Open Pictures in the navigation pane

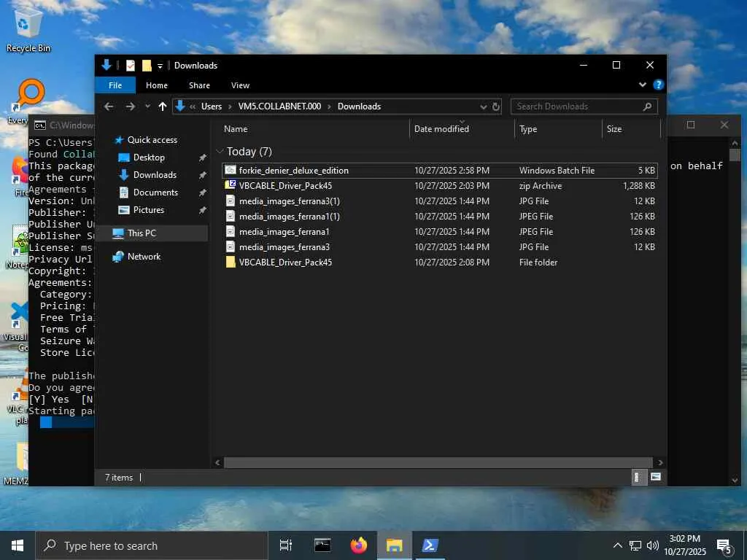148,210
